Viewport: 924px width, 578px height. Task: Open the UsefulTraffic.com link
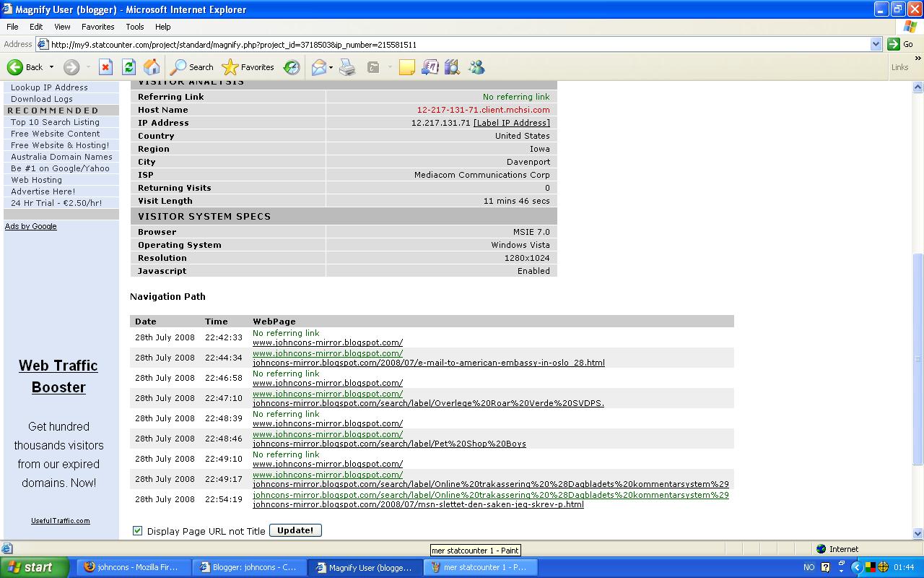click(x=61, y=520)
